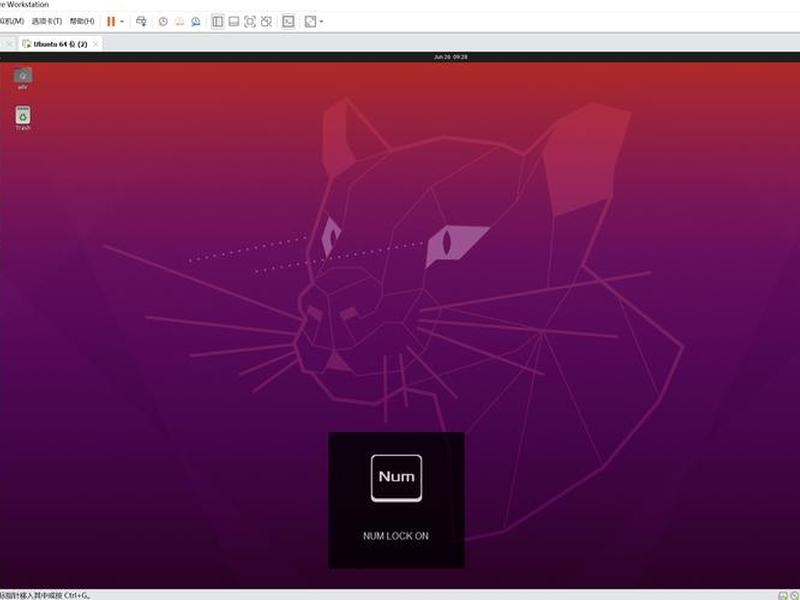Viewport: 800px width, 600px height.
Task: Open the console view
Action: click(288, 21)
